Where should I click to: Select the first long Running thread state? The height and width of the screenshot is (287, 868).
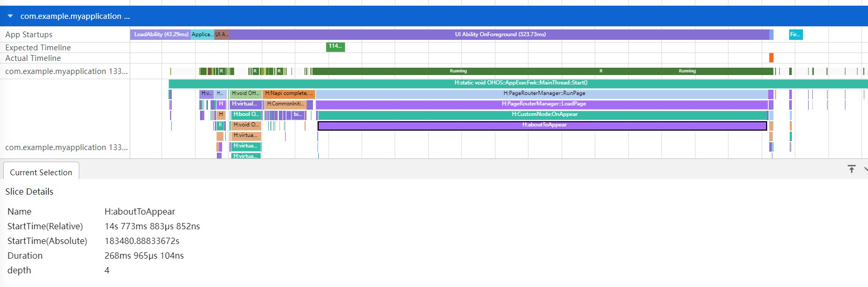458,71
